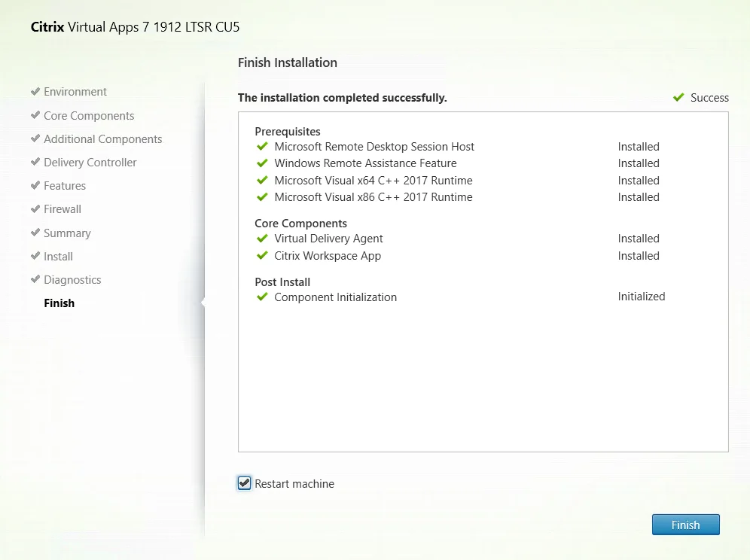Select the Features step
This screenshot has width=750, height=560.
65,186
